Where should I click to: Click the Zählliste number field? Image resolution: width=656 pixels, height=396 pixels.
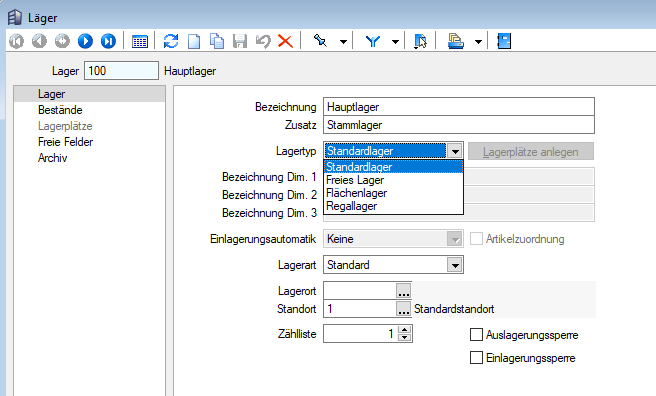click(361, 334)
